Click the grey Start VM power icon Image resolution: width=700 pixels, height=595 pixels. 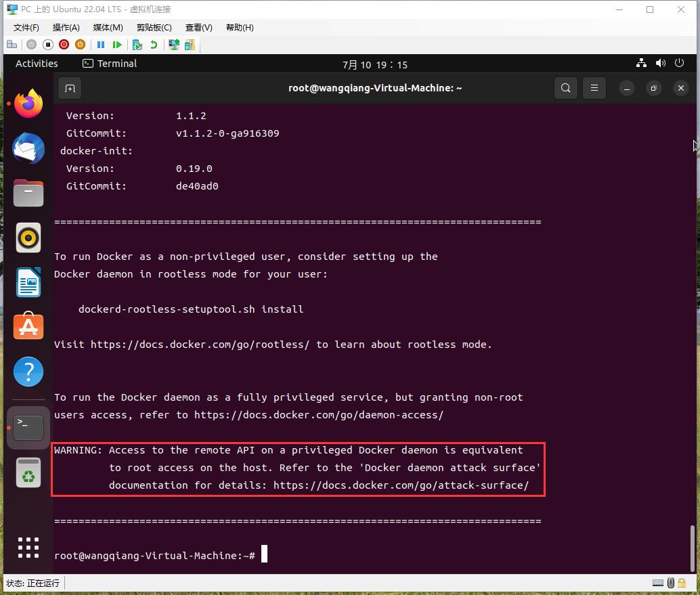31,45
